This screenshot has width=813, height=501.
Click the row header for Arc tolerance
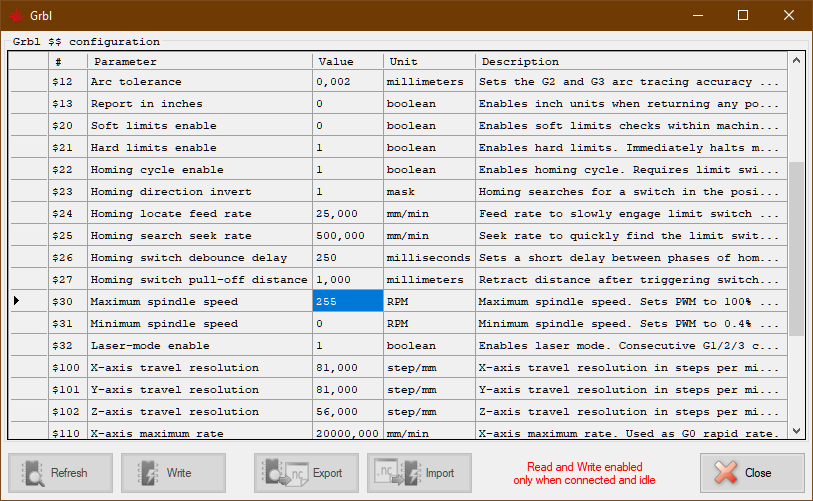pyautogui.click(x=28, y=81)
